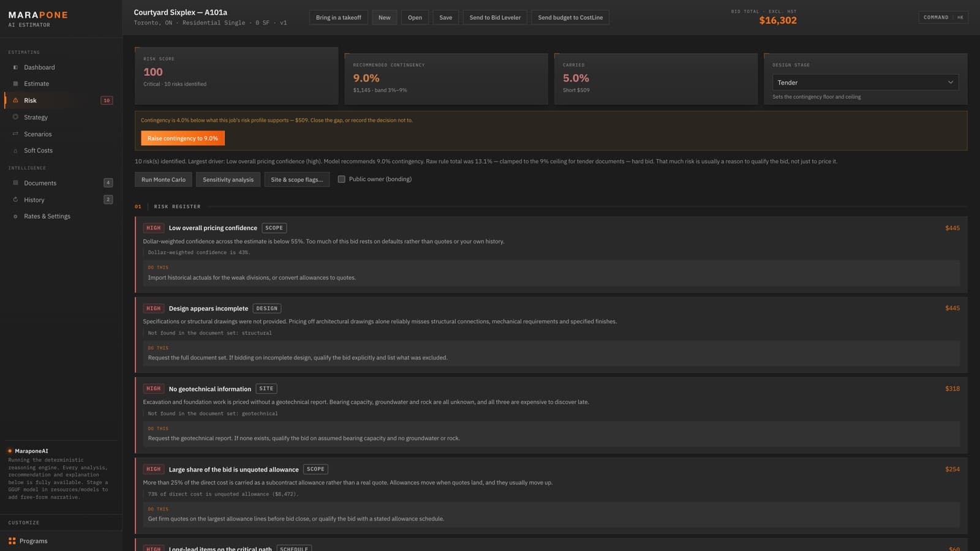Click the SITE tag on geotechnical risk
Screen dimensions: 980x551
266,389
